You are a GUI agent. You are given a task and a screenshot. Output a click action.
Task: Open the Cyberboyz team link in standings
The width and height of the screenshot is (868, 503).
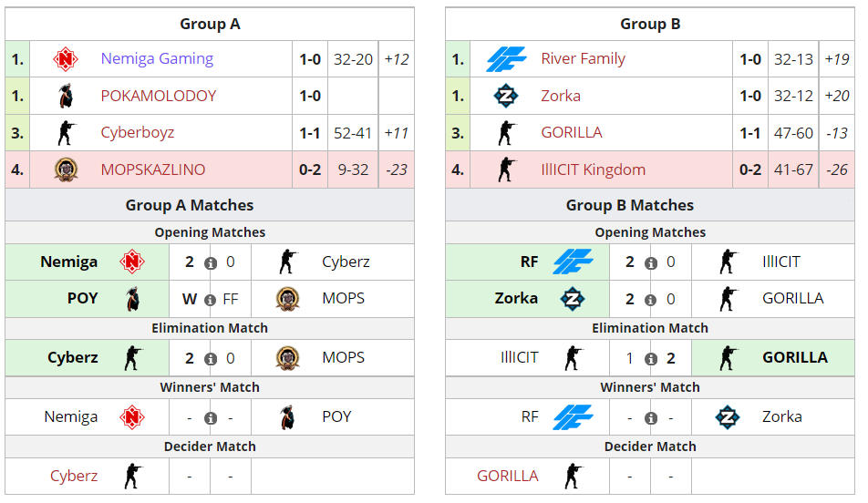[138, 133]
